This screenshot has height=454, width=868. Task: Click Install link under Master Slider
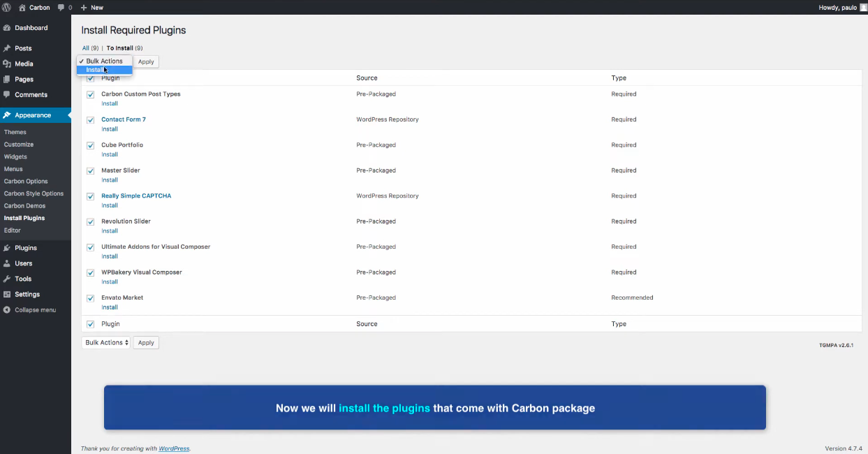pyautogui.click(x=110, y=180)
